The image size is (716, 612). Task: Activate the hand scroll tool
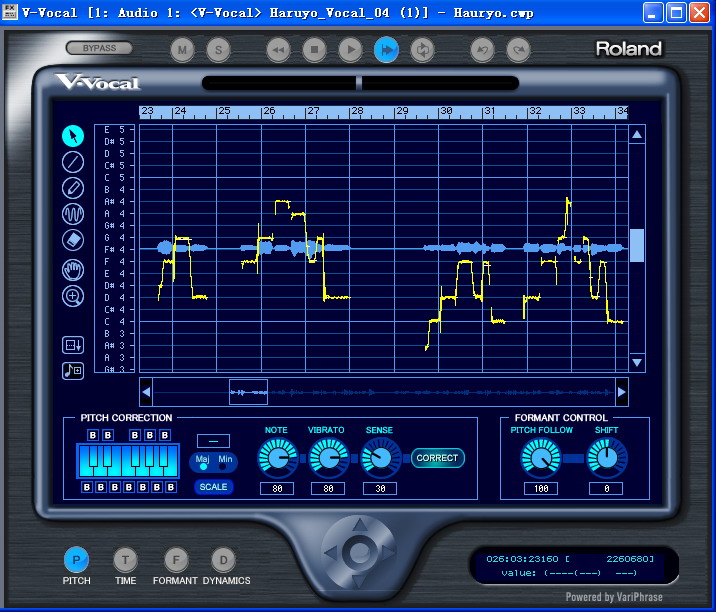(x=73, y=269)
